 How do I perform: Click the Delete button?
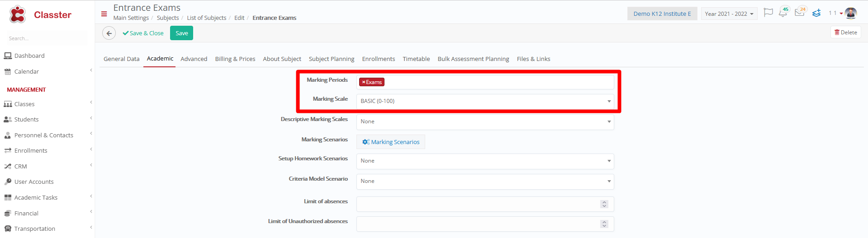pos(845,33)
